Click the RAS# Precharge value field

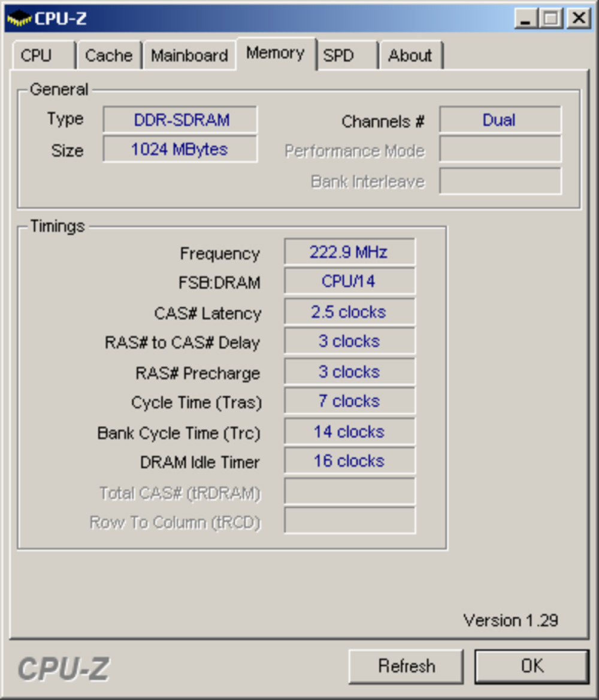coord(350,371)
